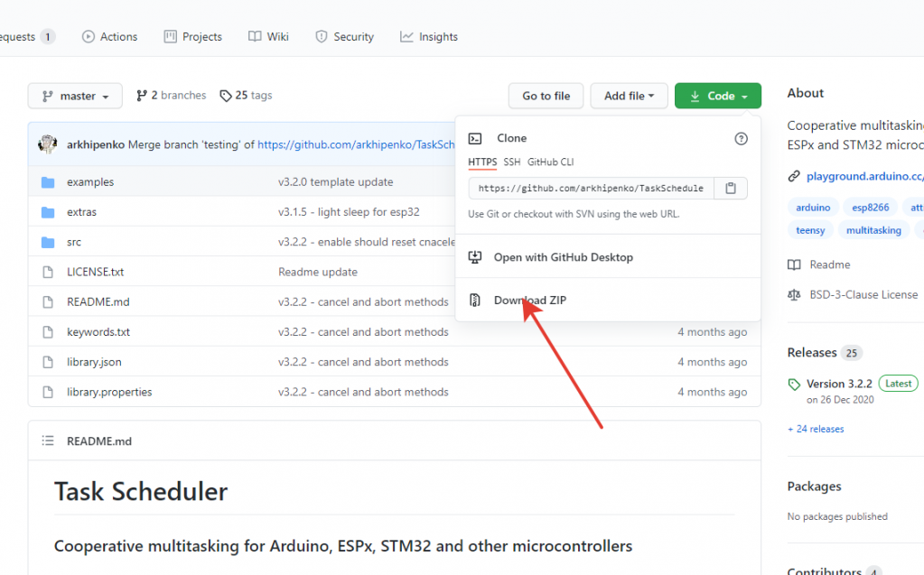The width and height of the screenshot is (924, 575).
Task: Copy clone URL with clipboard icon
Action: click(731, 189)
